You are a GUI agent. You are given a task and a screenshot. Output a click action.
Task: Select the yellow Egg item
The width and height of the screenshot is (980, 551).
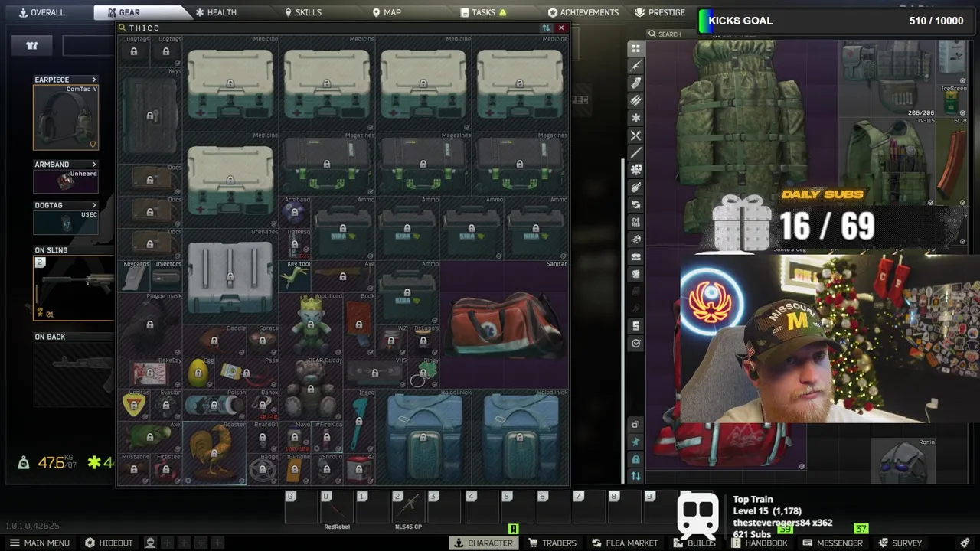(198, 373)
